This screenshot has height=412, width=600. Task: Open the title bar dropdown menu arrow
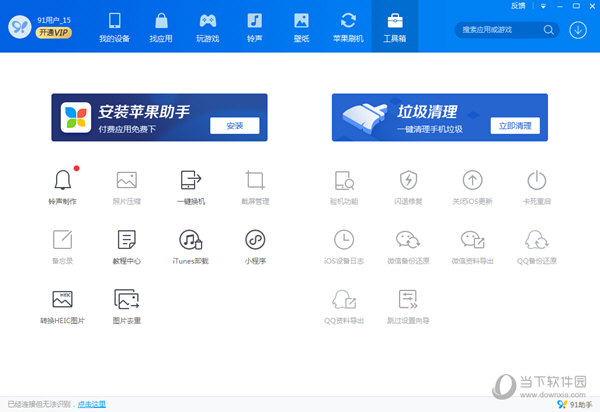pyautogui.click(x=543, y=6)
